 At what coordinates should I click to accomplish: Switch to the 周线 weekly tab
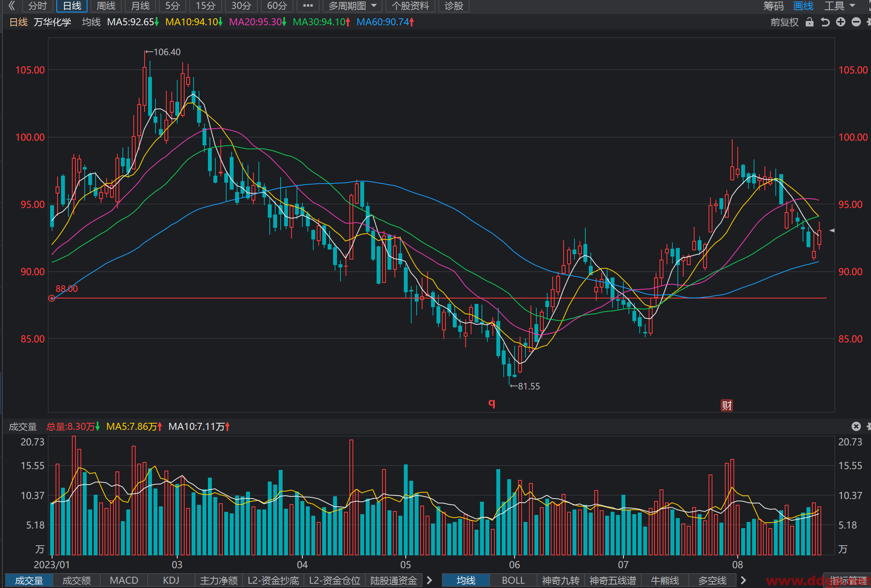pyautogui.click(x=106, y=6)
